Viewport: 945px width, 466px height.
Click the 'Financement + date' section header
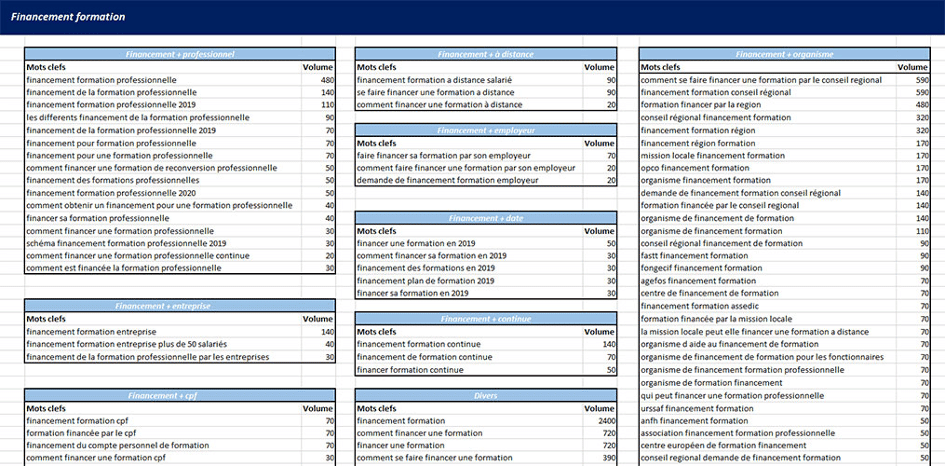[486, 218]
